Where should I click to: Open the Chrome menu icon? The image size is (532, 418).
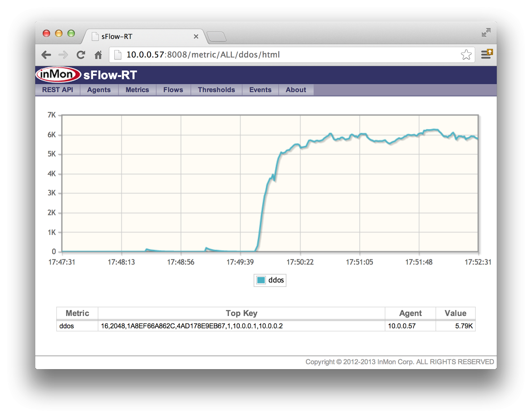tap(487, 54)
